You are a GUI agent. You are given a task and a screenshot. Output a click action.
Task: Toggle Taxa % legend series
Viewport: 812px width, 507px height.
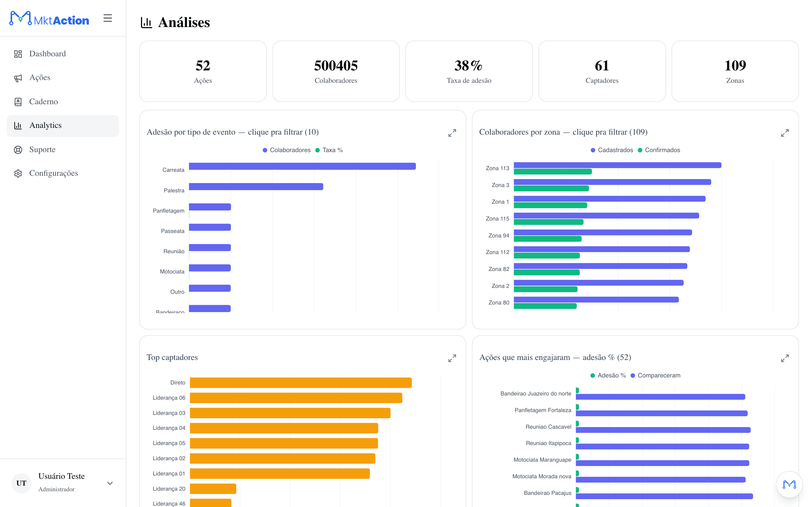click(x=329, y=150)
